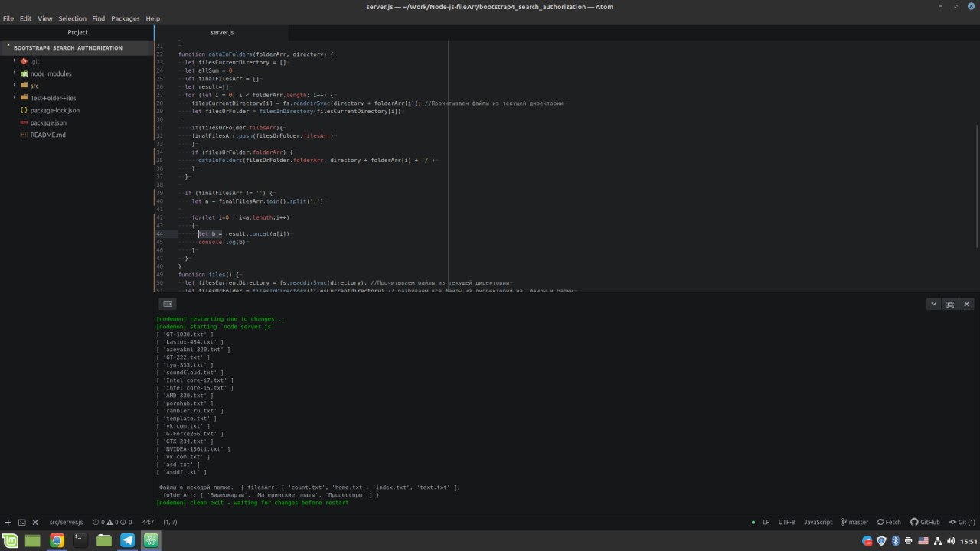The height and width of the screenshot is (551, 980).
Task: Toggle terminal panel maximize button
Action: (x=950, y=304)
